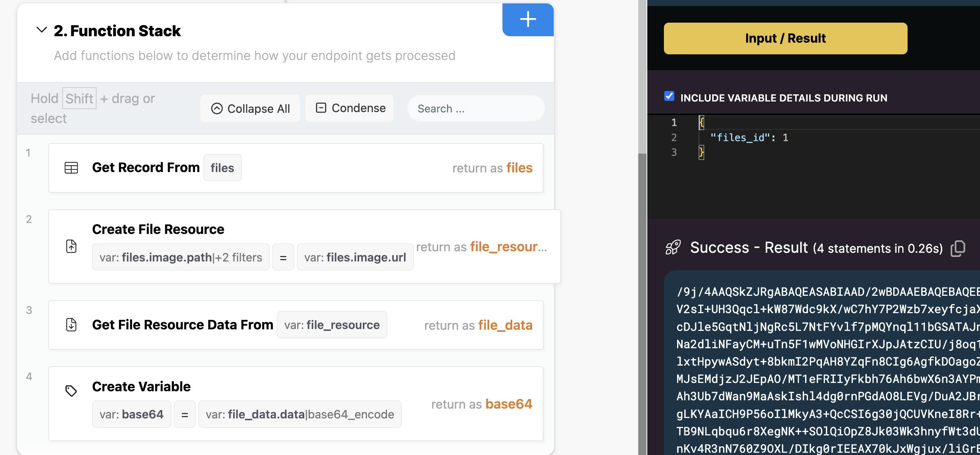
Task: Click the Get File Resource download icon
Action: (x=71, y=325)
